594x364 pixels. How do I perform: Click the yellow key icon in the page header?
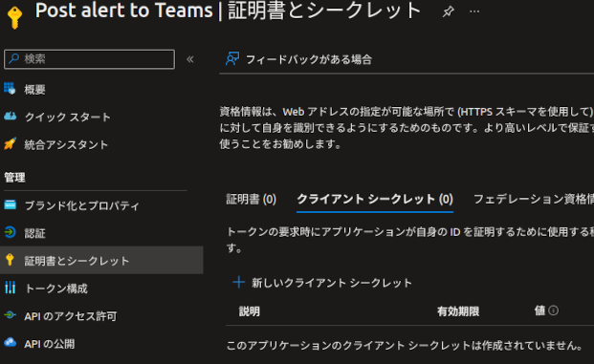[14, 17]
